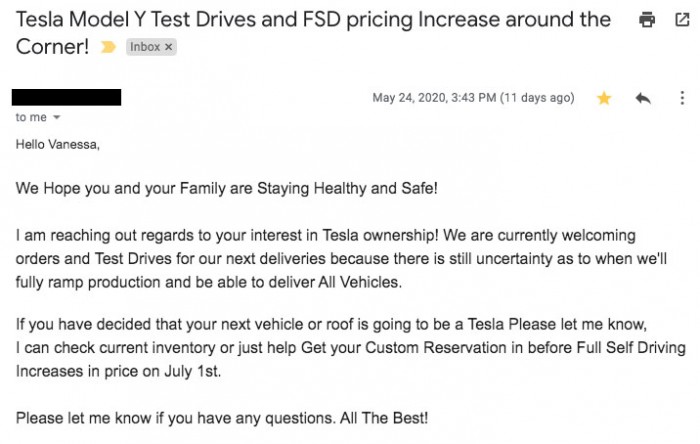Click the Inbox label chip

click(144, 47)
